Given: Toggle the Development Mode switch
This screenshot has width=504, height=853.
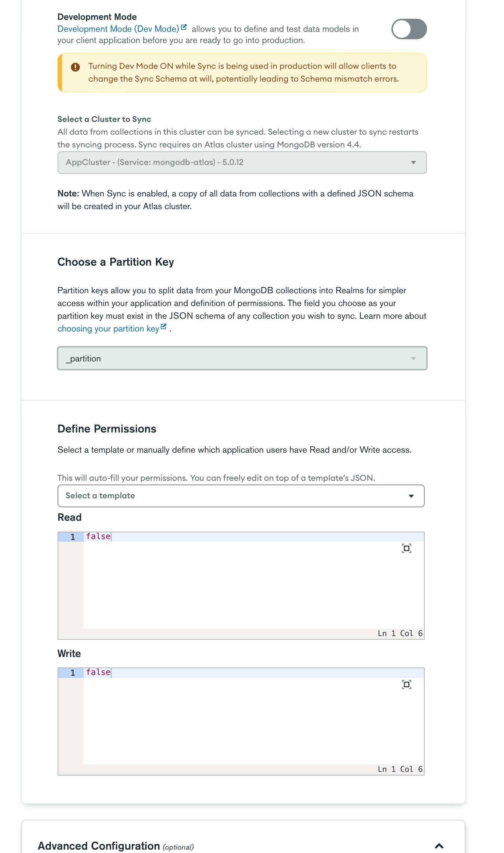Looking at the screenshot, I should coord(409,29).
